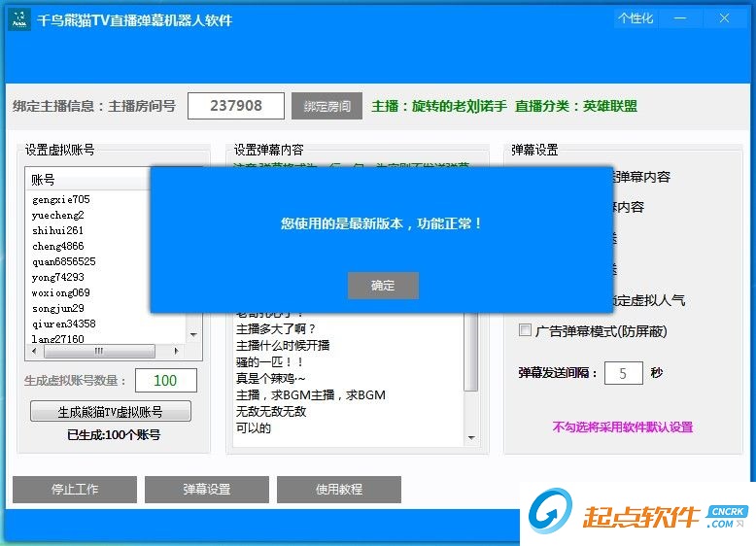Click the line 主播，求BGM主播，求BGM
The width and height of the screenshot is (756, 546).
coord(311,395)
